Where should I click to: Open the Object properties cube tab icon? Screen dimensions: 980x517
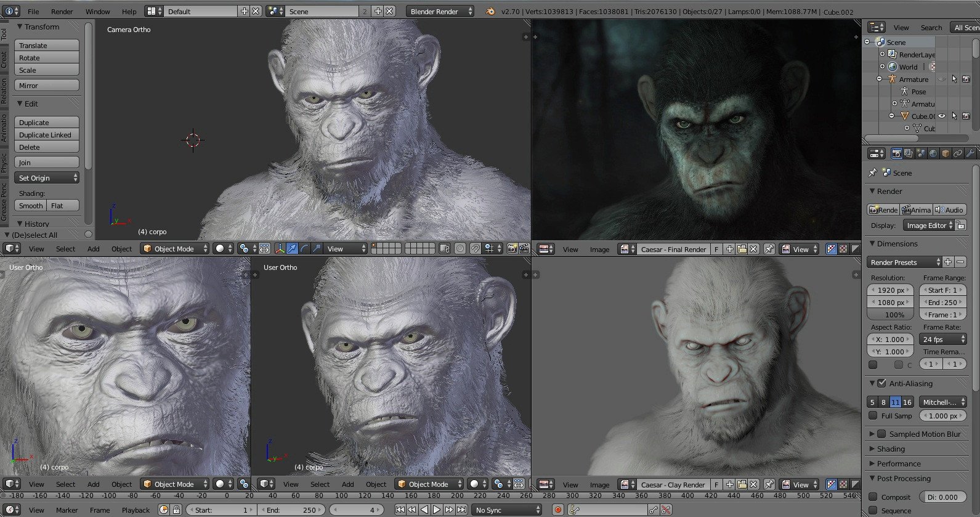coord(946,153)
